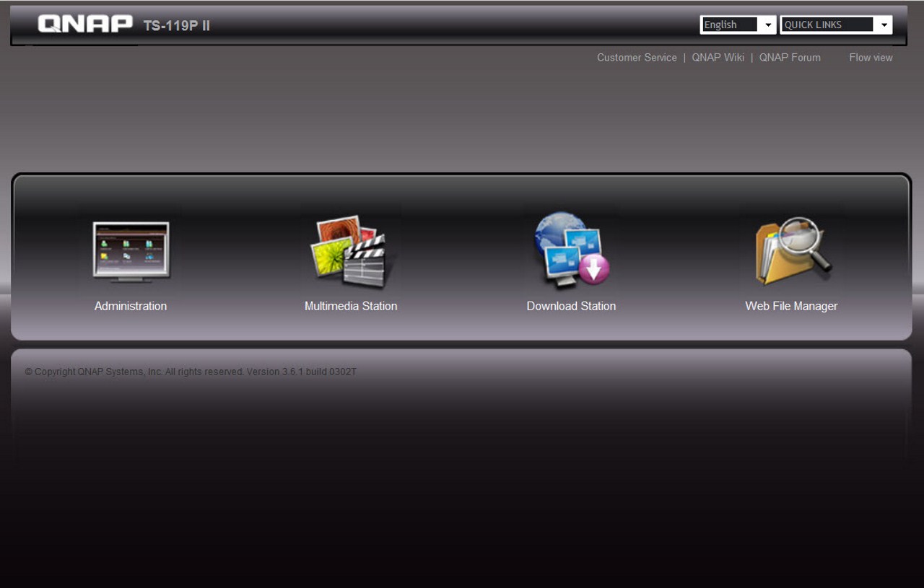Click the Web File Manager text label
The image size is (924, 588).
791,306
